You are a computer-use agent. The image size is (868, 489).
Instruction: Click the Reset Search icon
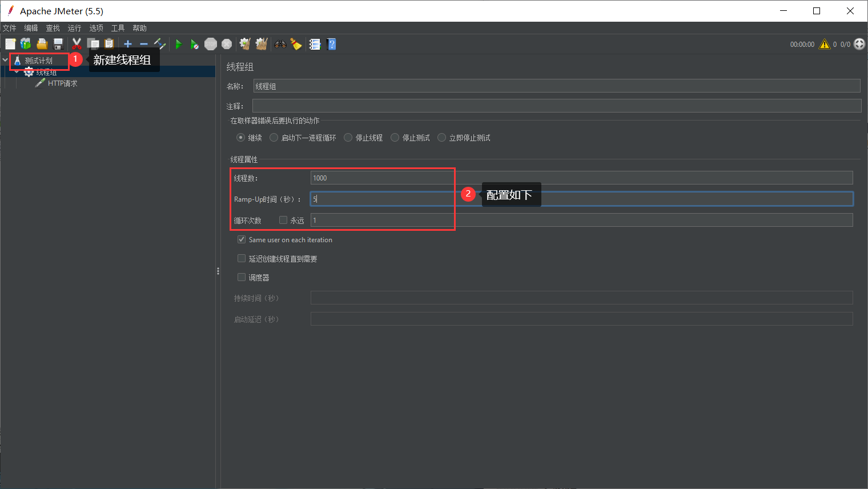pos(296,44)
